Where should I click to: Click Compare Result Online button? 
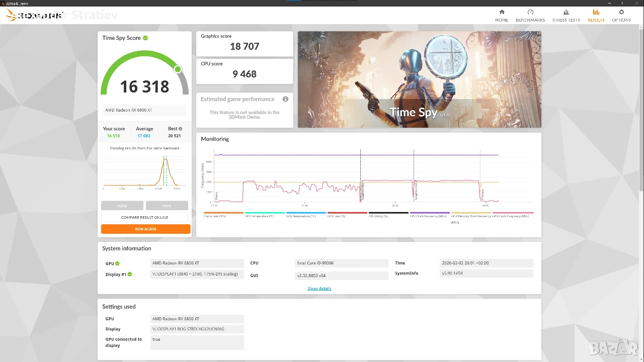tap(144, 217)
